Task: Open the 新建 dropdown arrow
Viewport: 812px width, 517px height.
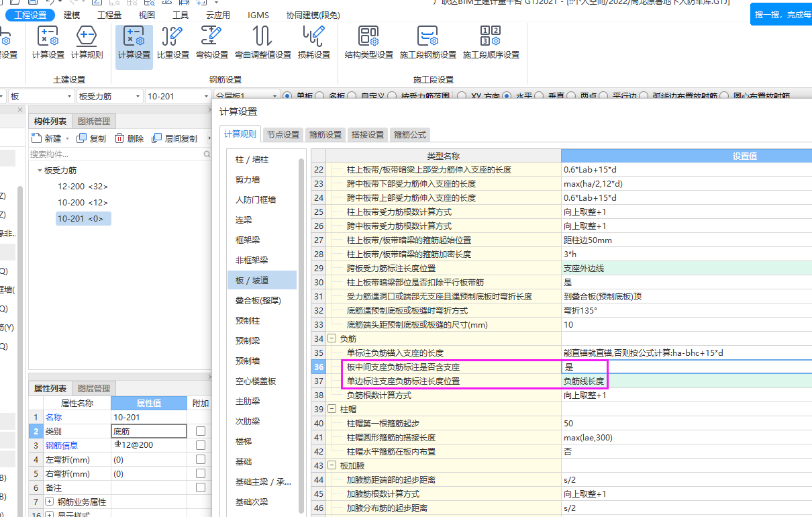Action: [x=67, y=139]
